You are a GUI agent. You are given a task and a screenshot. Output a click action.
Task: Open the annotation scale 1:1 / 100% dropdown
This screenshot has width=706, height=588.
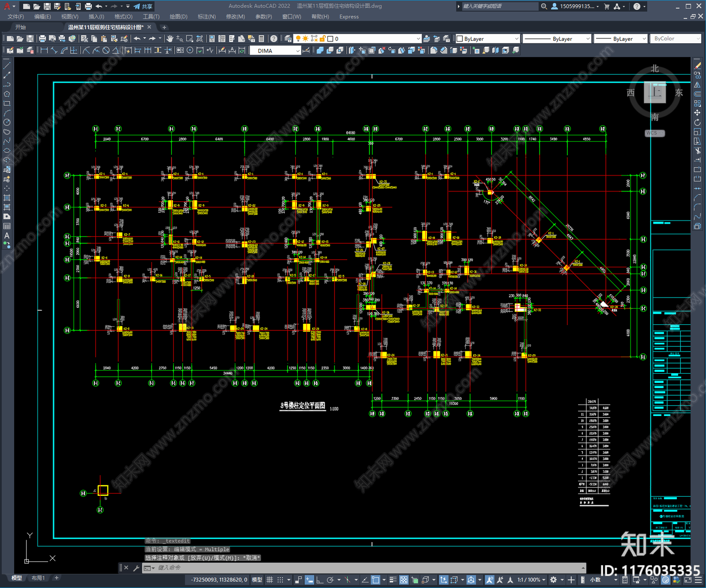(x=532, y=580)
